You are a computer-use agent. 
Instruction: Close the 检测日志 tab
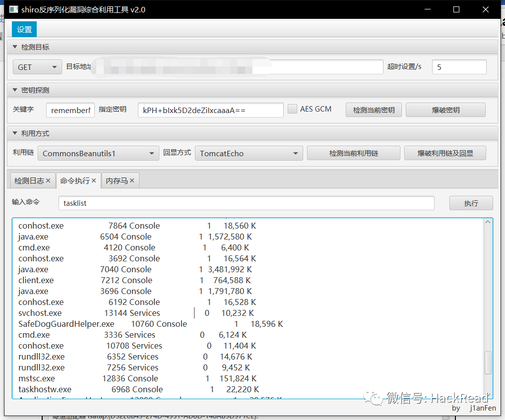point(48,180)
